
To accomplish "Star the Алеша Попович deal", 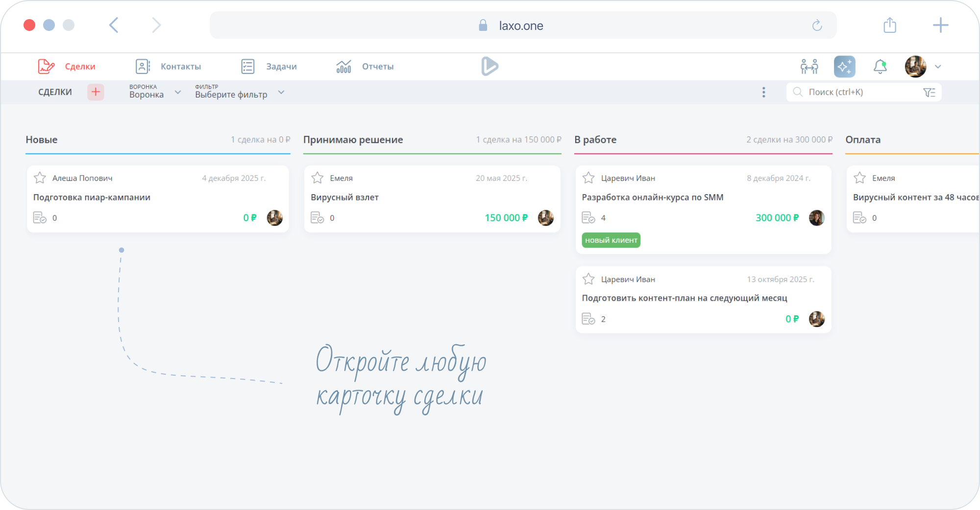I will click(x=40, y=178).
